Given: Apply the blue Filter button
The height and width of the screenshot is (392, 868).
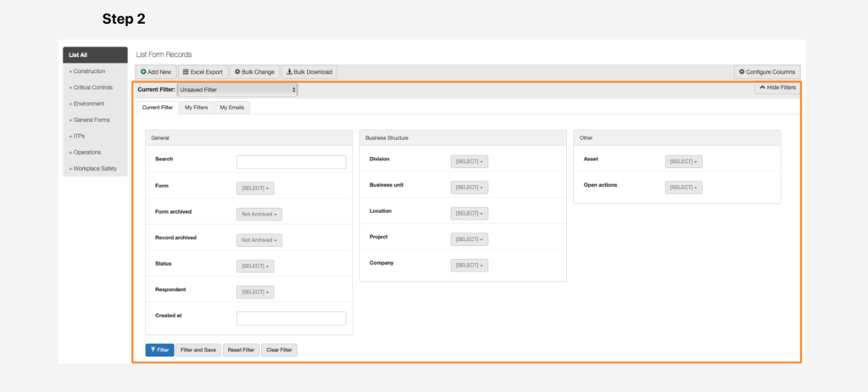Looking at the screenshot, I should (x=159, y=350).
